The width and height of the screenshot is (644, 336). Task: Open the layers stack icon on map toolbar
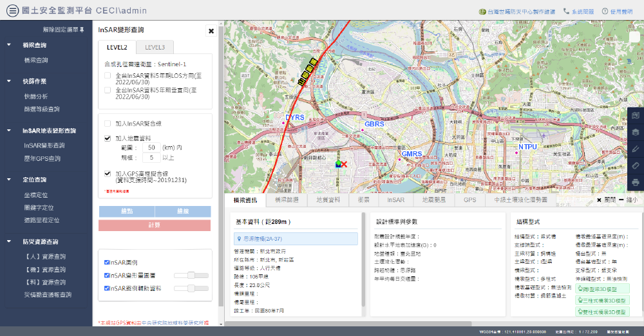pyautogui.click(x=636, y=132)
